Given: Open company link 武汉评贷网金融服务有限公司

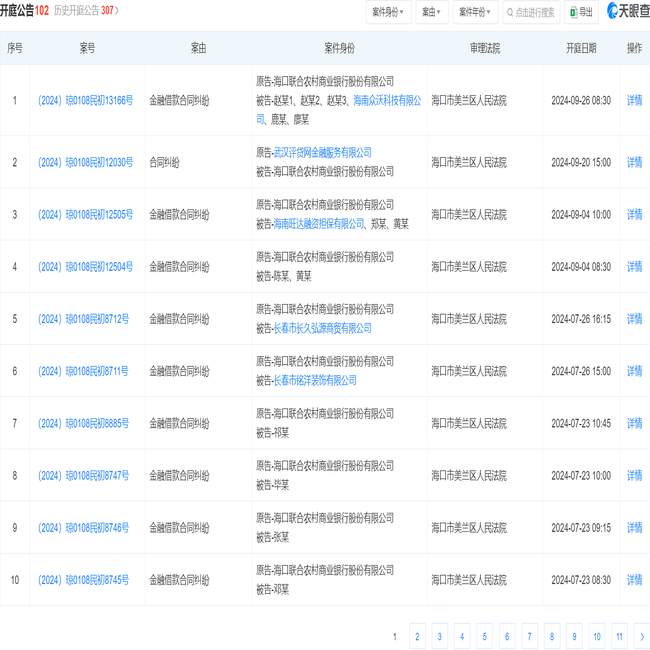Looking at the screenshot, I should tap(323, 153).
